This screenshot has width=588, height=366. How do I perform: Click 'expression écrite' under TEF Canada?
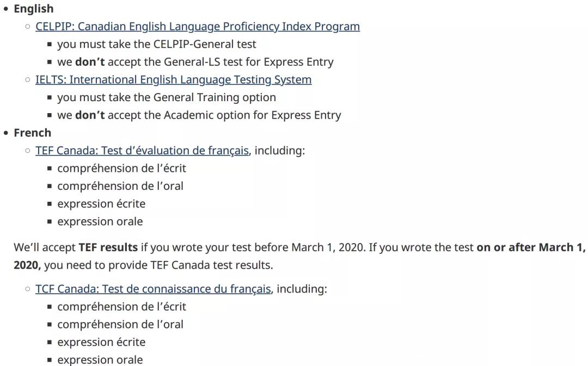(x=101, y=204)
